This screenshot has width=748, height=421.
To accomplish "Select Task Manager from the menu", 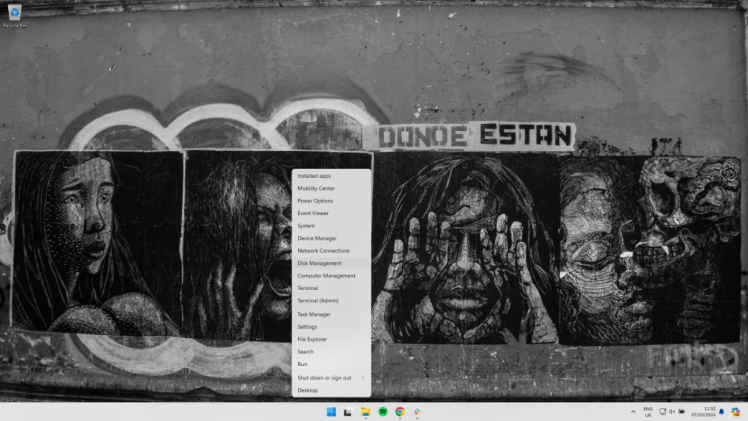I will pos(313,314).
